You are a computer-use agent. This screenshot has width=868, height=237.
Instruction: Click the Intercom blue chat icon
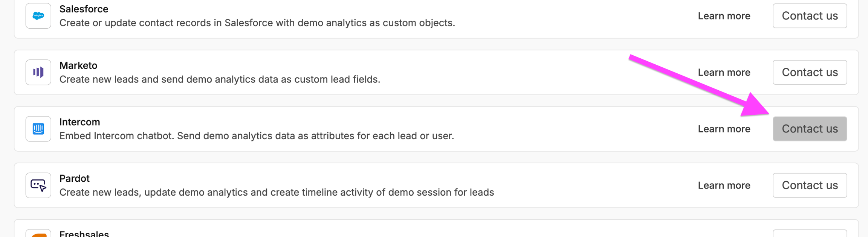tap(38, 129)
